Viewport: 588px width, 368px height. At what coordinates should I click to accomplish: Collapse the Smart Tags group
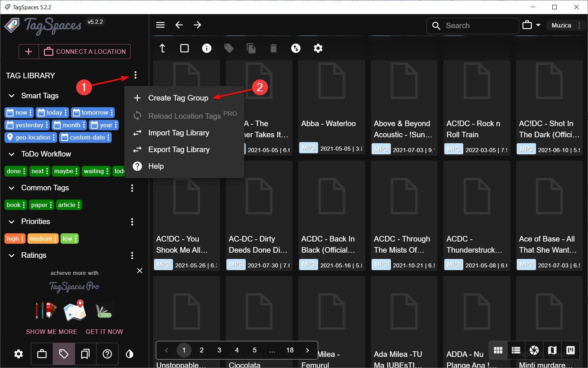pyautogui.click(x=12, y=96)
